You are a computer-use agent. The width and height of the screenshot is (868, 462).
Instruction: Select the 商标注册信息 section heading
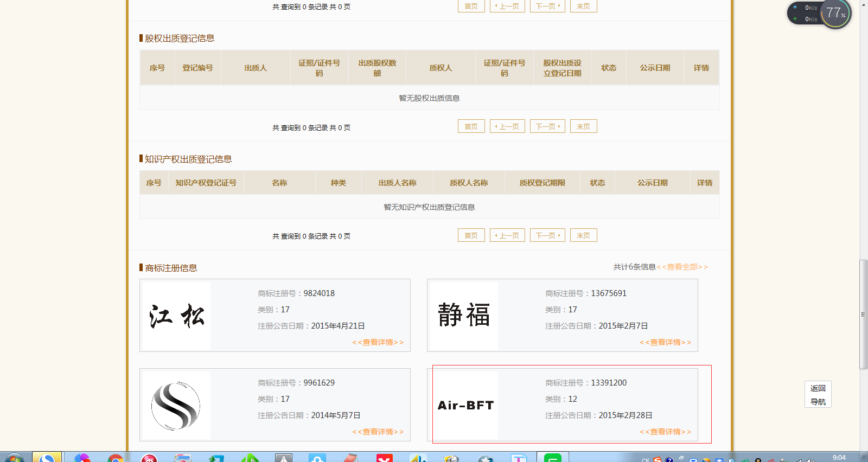(x=171, y=268)
